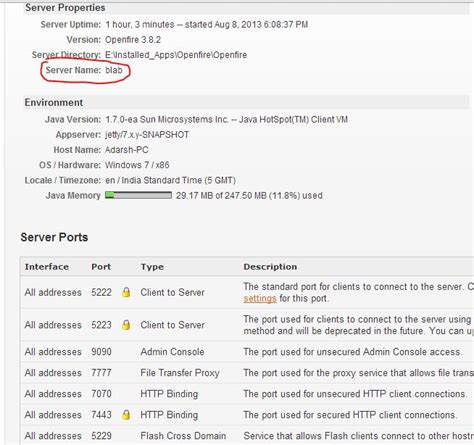Viewport: 474px width, 445px height.
Task: Click the Java Memory usage bar
Action: tap(138, 195)
